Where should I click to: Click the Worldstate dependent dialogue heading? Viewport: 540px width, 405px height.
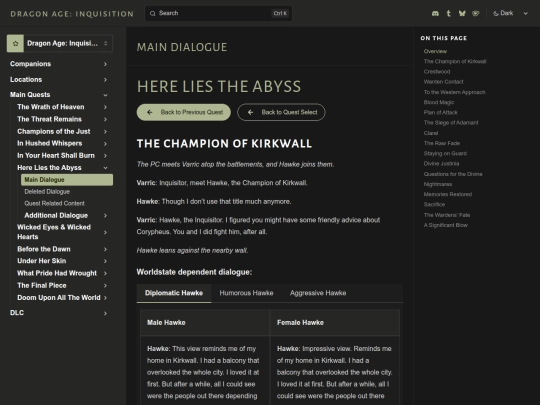point(194,272)
